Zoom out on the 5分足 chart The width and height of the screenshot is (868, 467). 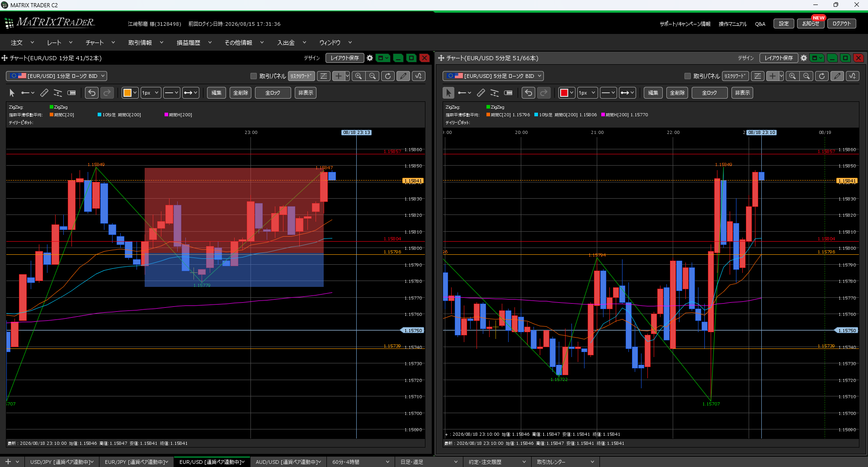[x=807, y=76]
